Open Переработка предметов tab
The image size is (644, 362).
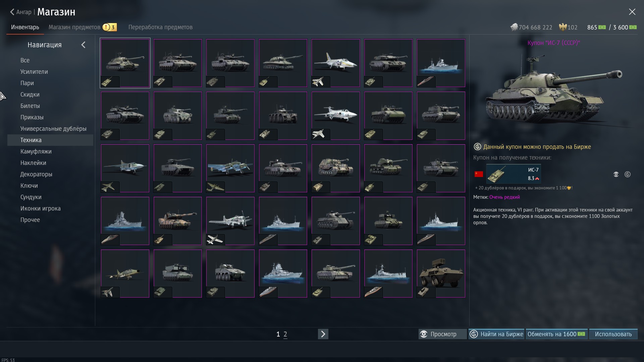pos(160,27)
